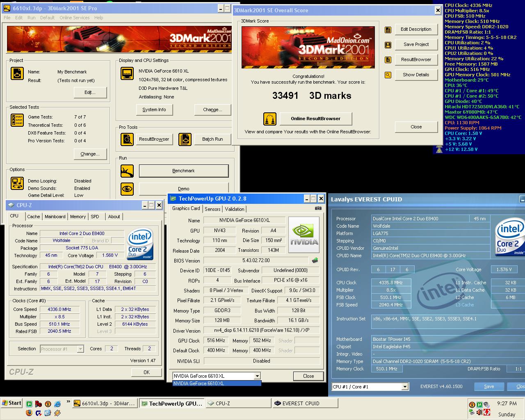
Task: Click the Show Details button
Action: 416,75
